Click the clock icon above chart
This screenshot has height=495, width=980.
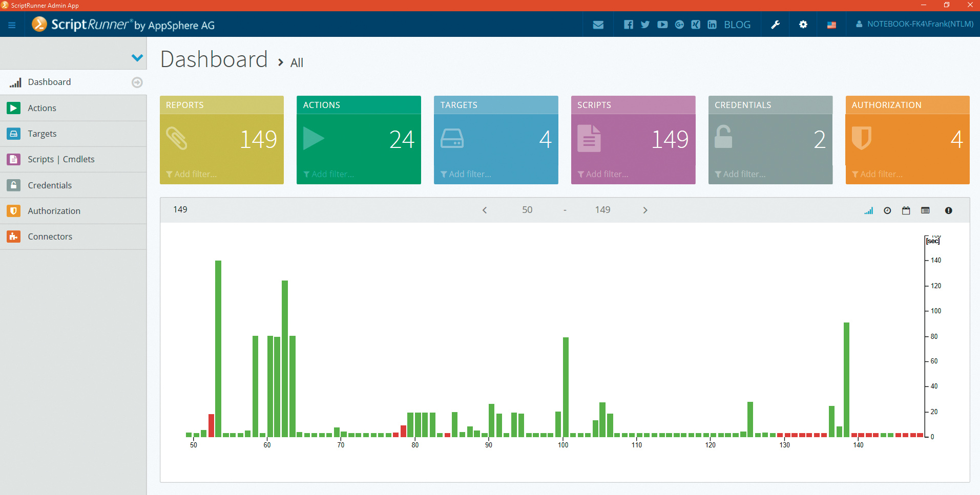coord(887,210)
